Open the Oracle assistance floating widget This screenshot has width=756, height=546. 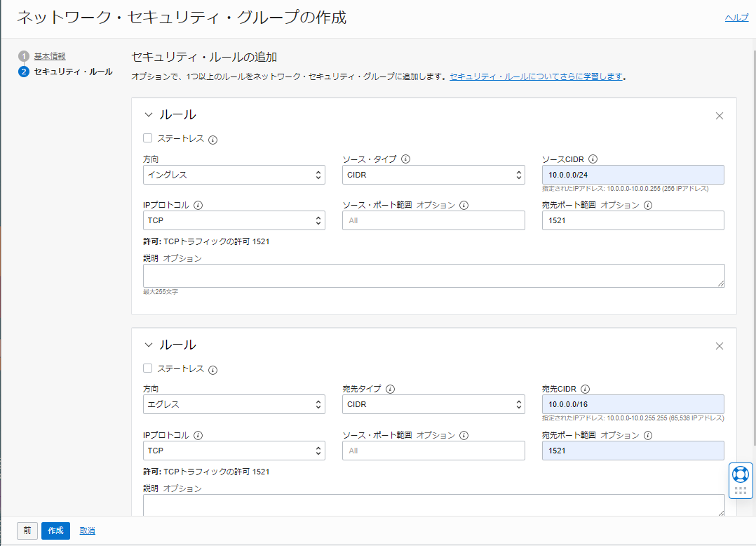pos(740,475)
